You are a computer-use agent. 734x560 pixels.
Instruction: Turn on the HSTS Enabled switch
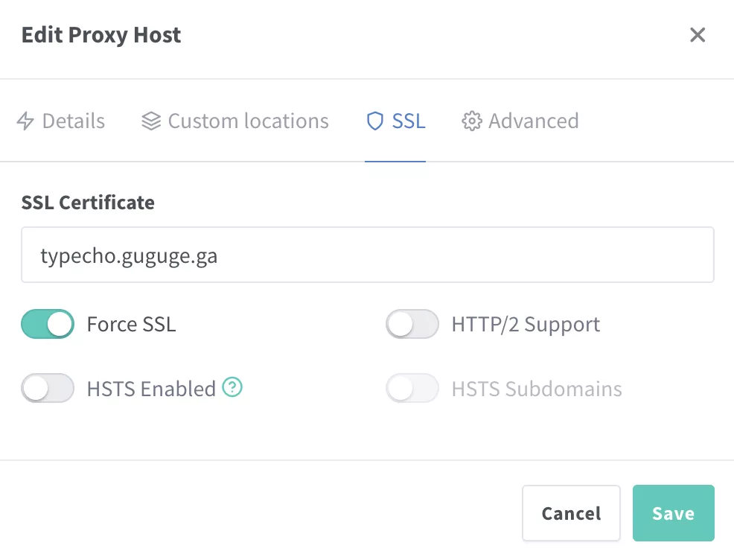tap(48, 389)
